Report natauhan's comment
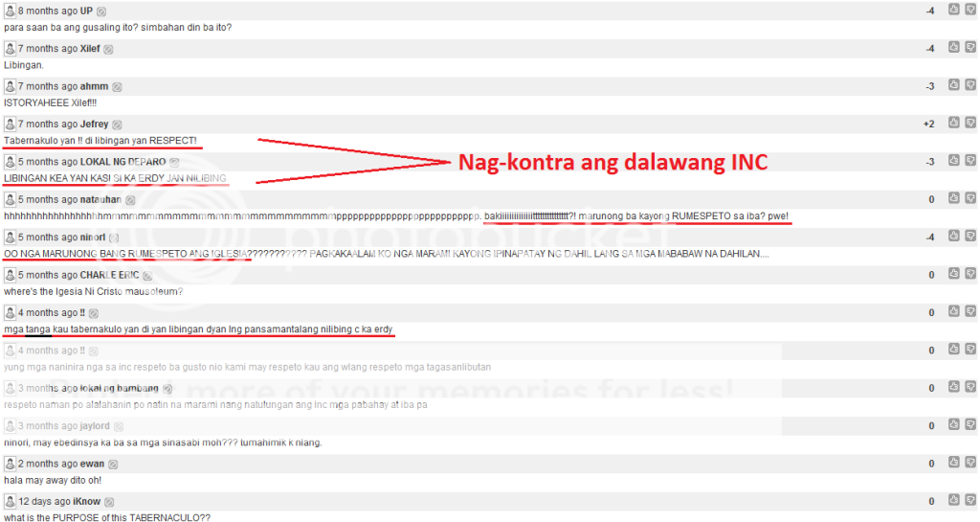The width and height of the screenshot is (980, 522). pos(130,200)
